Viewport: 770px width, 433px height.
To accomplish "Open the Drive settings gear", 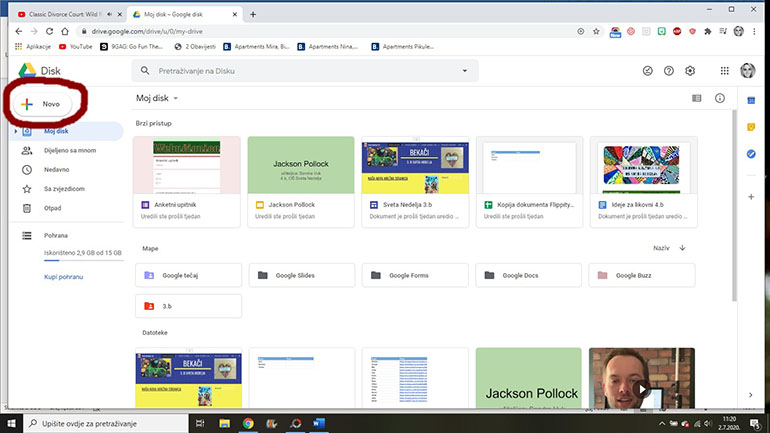I will click(x=690, y=71).
